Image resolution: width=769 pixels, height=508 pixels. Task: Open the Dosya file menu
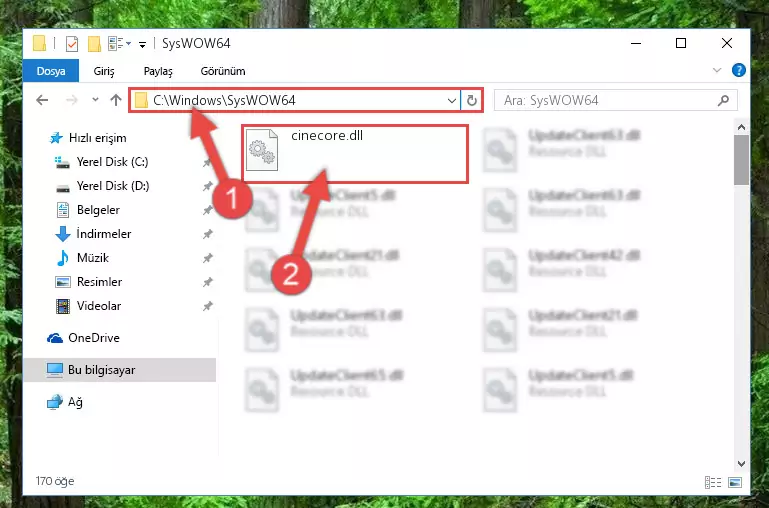pyautogui.click(x=51, y=71)
